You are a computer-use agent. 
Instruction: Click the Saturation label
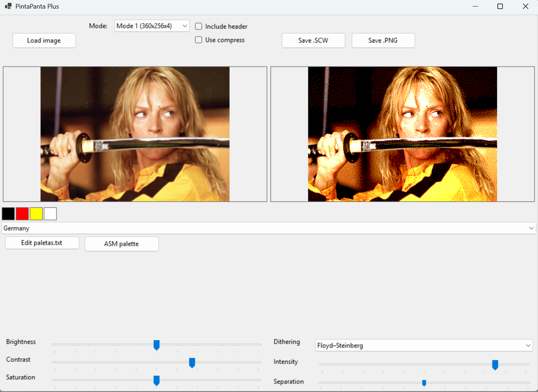(20, 377)
